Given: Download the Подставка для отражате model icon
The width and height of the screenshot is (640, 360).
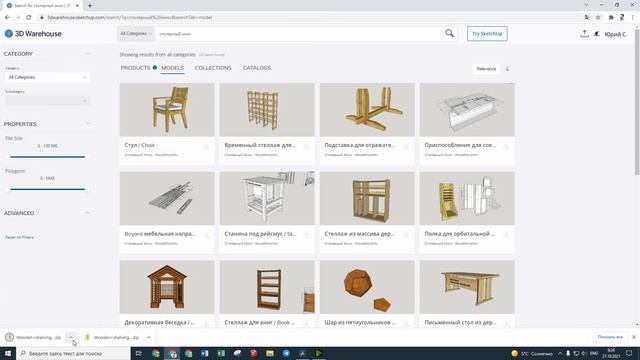Looking at the screenshot, I should [406, 147].
